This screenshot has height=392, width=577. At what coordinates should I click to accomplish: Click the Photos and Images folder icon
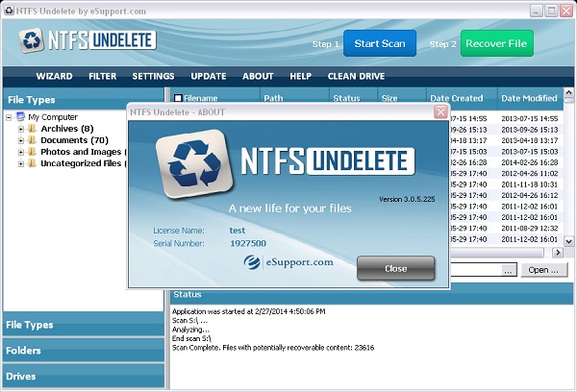point(33,152)
